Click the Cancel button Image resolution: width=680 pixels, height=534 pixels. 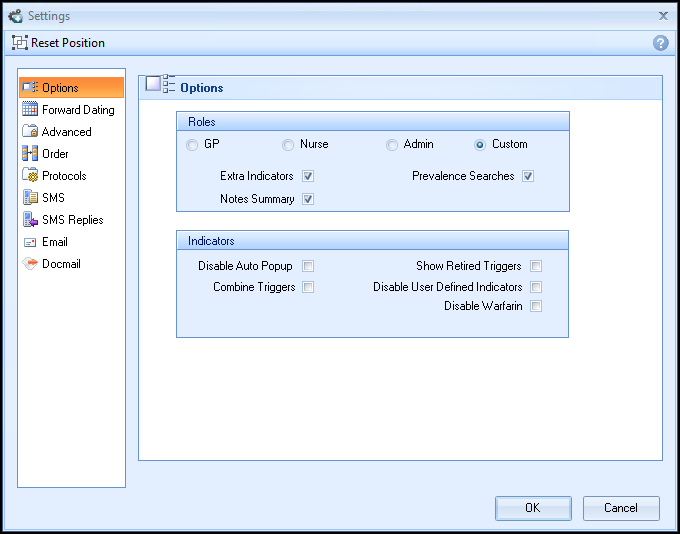point(621,508)
